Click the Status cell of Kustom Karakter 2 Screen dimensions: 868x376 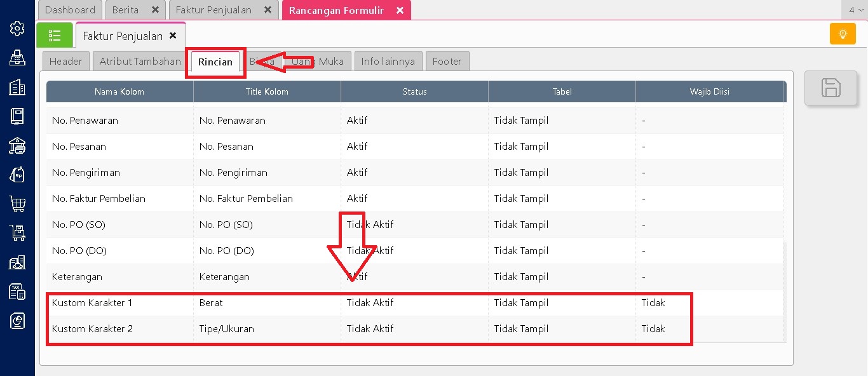point(370,329)
